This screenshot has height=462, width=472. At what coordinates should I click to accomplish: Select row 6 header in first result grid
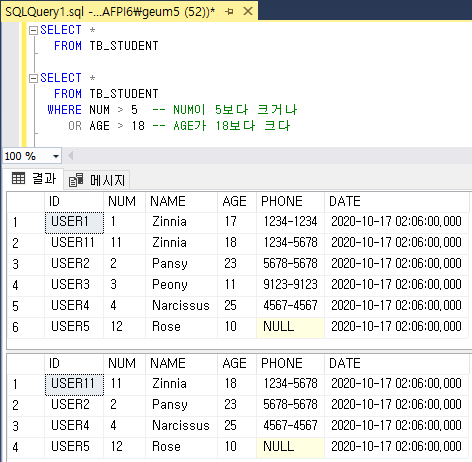[26, 327]
